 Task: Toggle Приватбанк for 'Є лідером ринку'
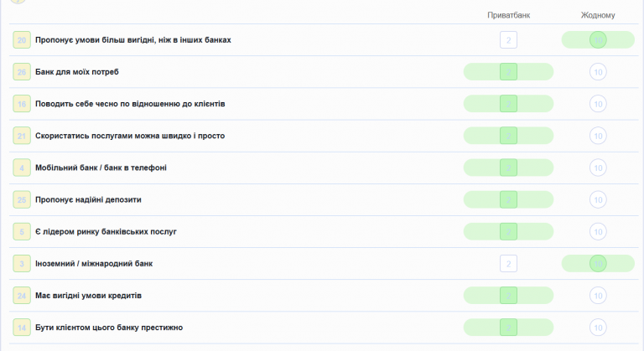click(x=508, y=231)
